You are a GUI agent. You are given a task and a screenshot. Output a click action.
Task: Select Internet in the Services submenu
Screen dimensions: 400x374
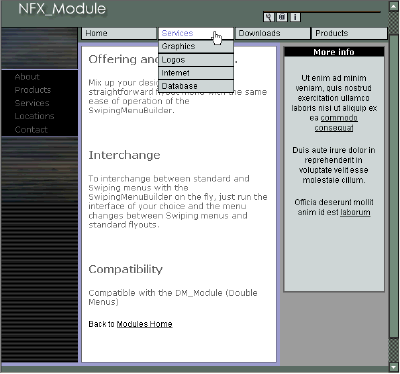point(196,73)
